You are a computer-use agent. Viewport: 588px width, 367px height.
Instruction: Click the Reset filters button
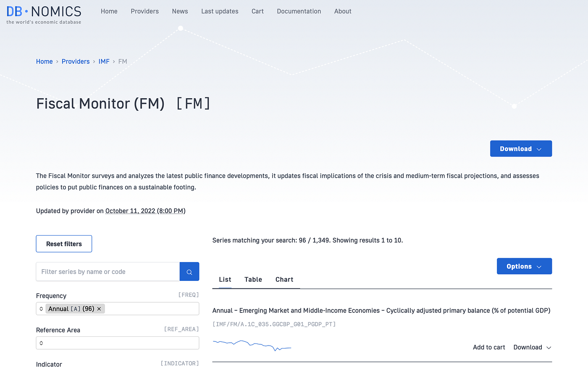pyautogui.click(x=64, y=244)
